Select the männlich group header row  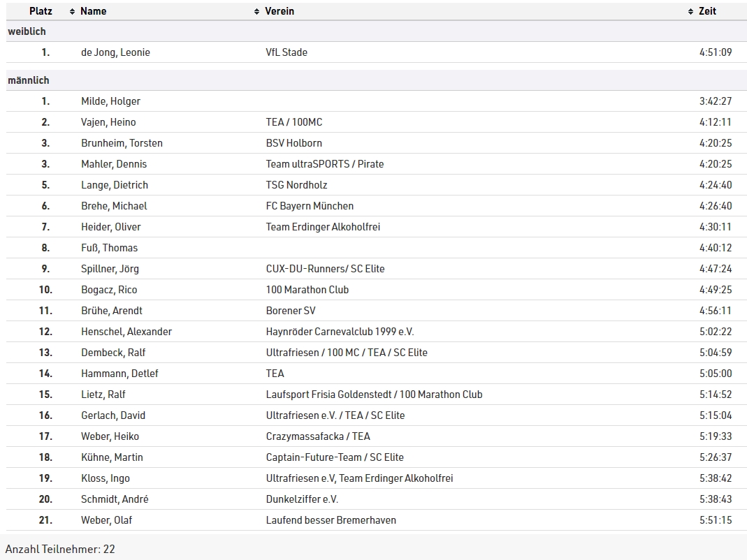coord(29,80)
